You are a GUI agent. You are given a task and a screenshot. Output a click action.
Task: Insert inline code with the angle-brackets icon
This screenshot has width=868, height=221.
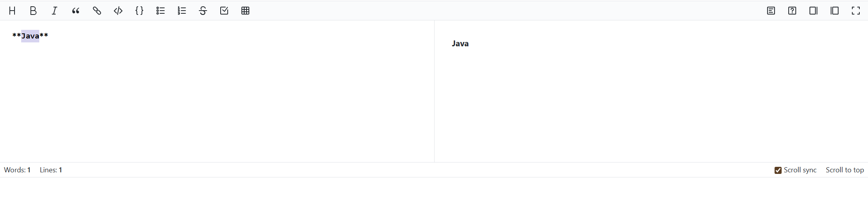click(x=118, y=11)
